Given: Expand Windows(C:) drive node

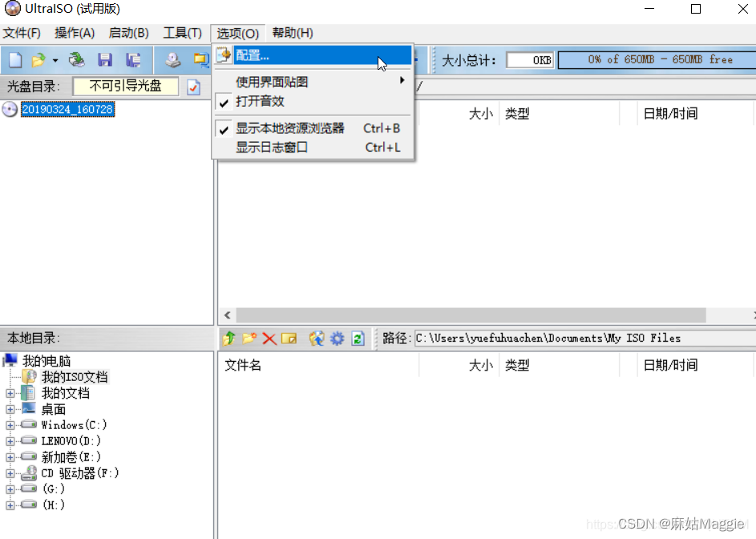Looking at the screenshot, I should pos(10,425).
